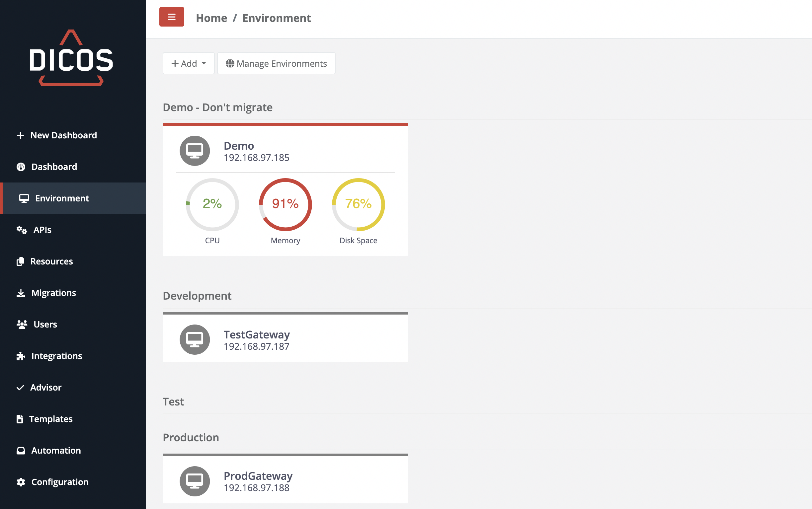This screenshot has width=812, height=509.
Task: Go to the Home breadcrumb
Action: pyautogui.click(x=211, y=18)
